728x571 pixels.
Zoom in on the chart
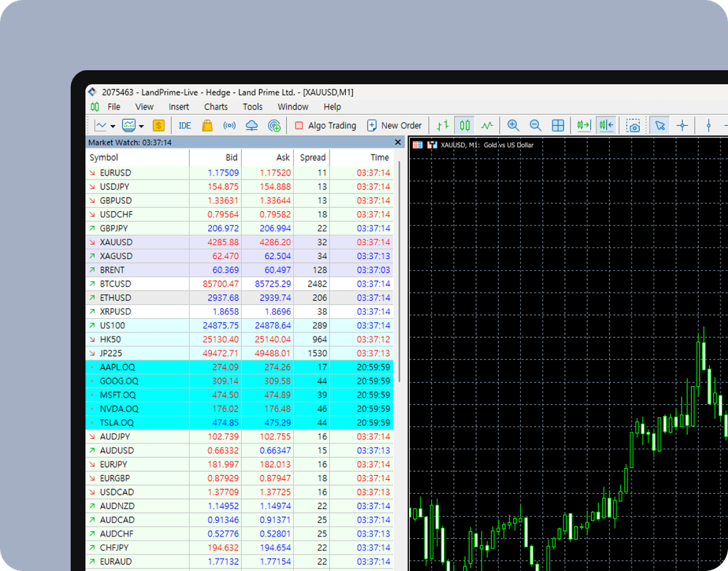[513, 126]
